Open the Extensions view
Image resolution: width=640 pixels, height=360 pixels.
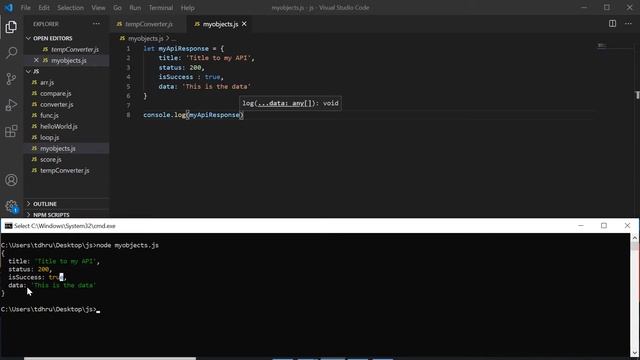click(x=11, y=131)
